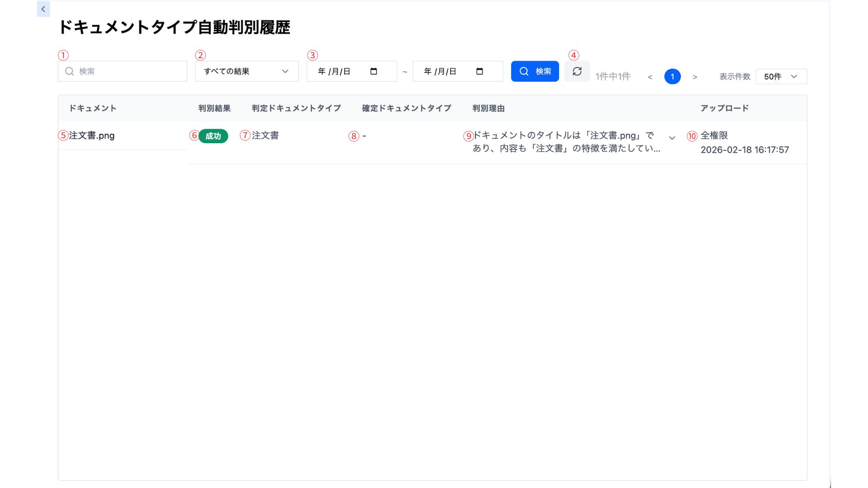
Task: Click the 判別結果 column header
Action: coord(214,108)
